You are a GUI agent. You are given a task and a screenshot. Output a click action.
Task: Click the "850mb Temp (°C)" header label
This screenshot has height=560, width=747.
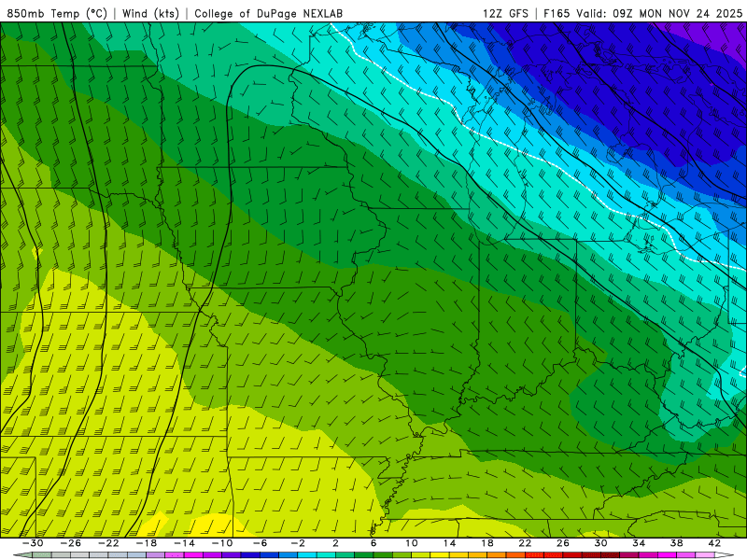point(57,13)
